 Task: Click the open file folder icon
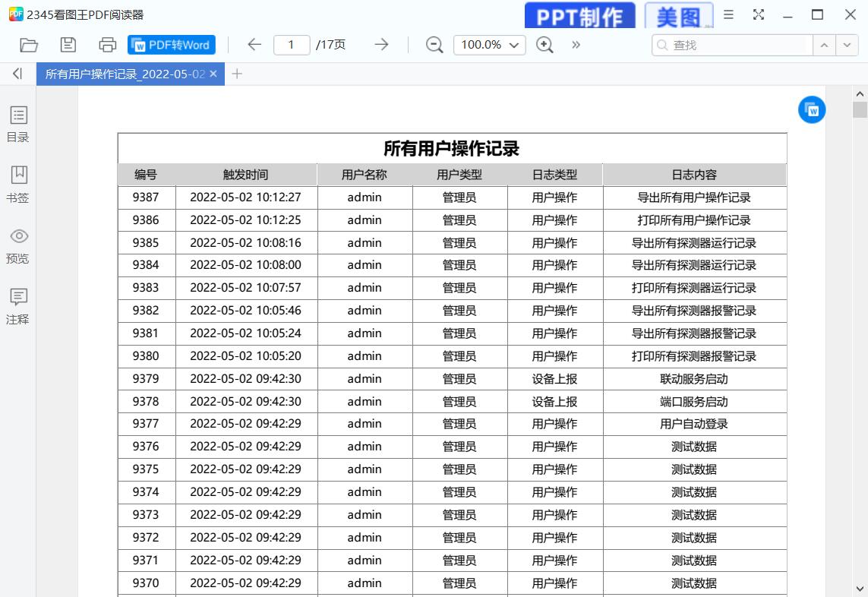[x=29, y=45]
